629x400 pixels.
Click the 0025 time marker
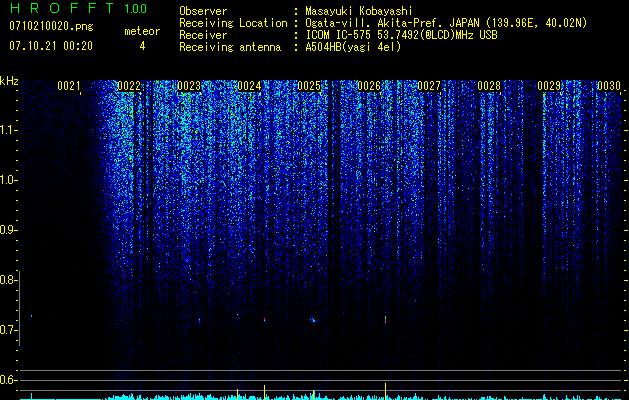(309, 86)
